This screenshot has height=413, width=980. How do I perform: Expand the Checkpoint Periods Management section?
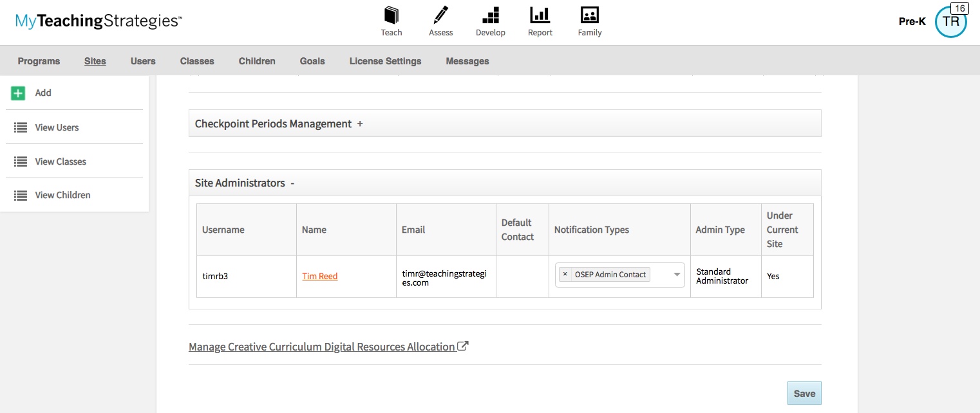361,124
